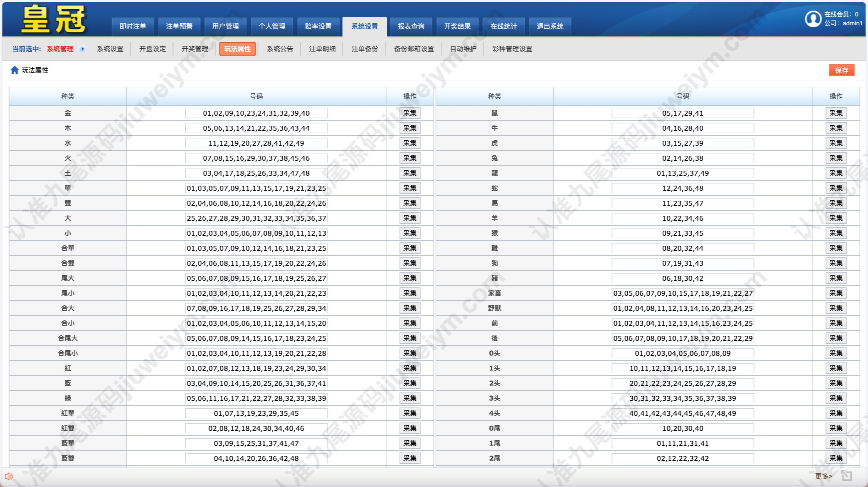868x487 pixels.
Task: Click 采集 button for the 金 row
Action: [410, 113]
